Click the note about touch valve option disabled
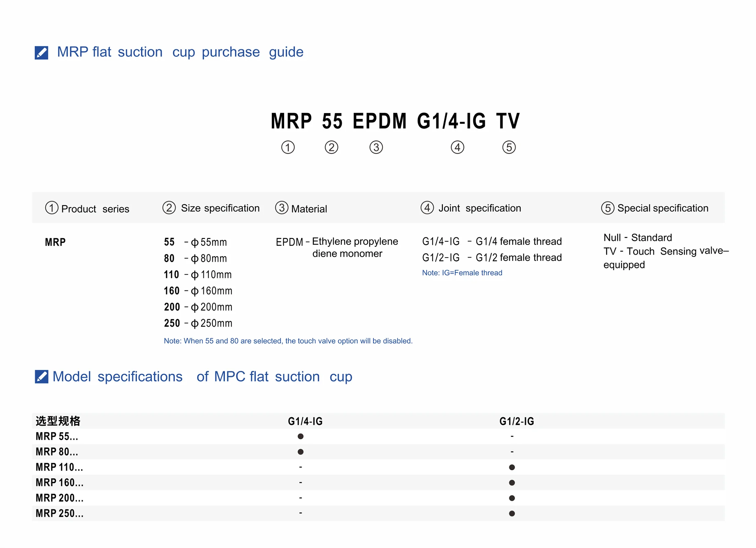756x548 pixels. coord(288,341)
